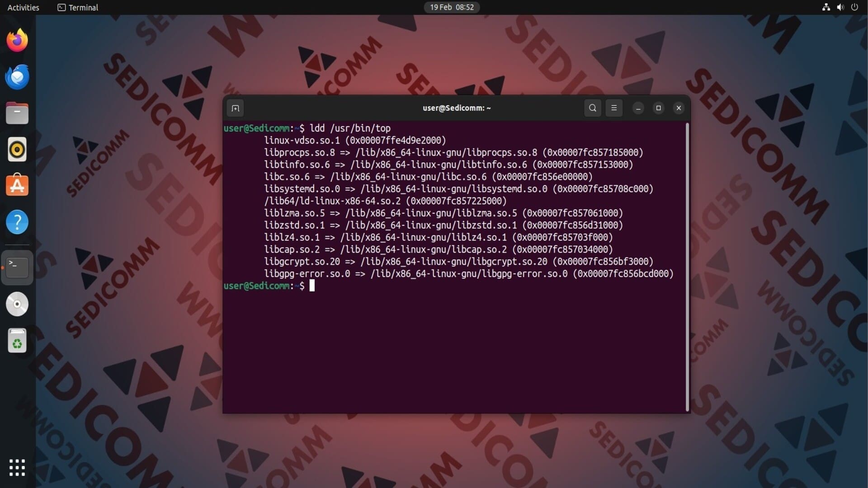Select the Terminal dock icon
This screenshot has width=868, height=488.
(17, 267)
